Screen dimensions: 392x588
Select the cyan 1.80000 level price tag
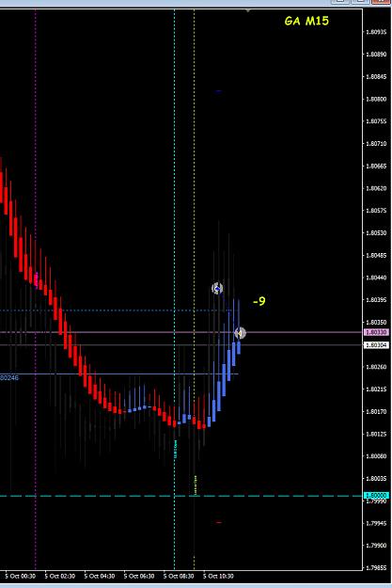tap(377, 496)
